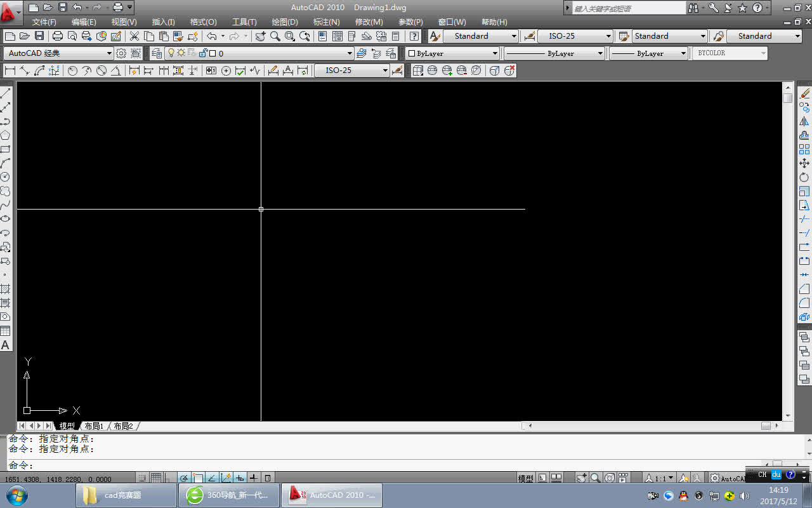The width and height of the screenshot is (812, 508).
Task: Click the Workspace Settings gear icon
Action: (121, 53)
